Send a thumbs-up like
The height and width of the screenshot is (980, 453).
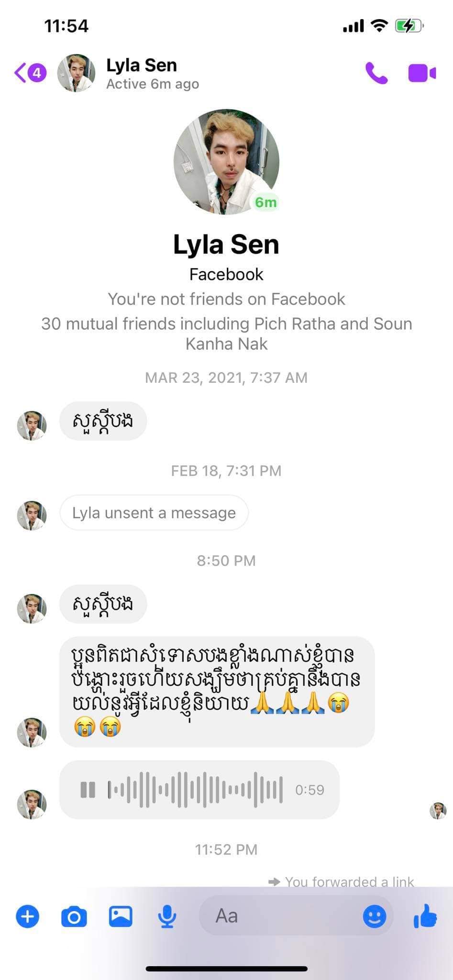point(425,916)
